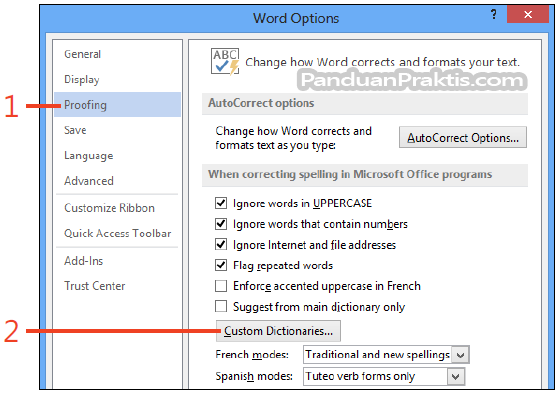Go to Trust Center settings

tap(117, 286)
